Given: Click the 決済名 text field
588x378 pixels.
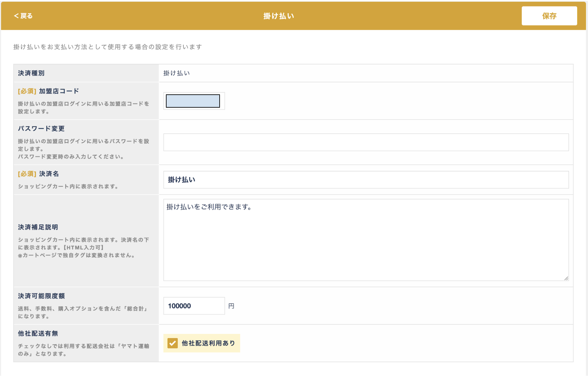Looking at the screenshot, I should tap(366, 180).
